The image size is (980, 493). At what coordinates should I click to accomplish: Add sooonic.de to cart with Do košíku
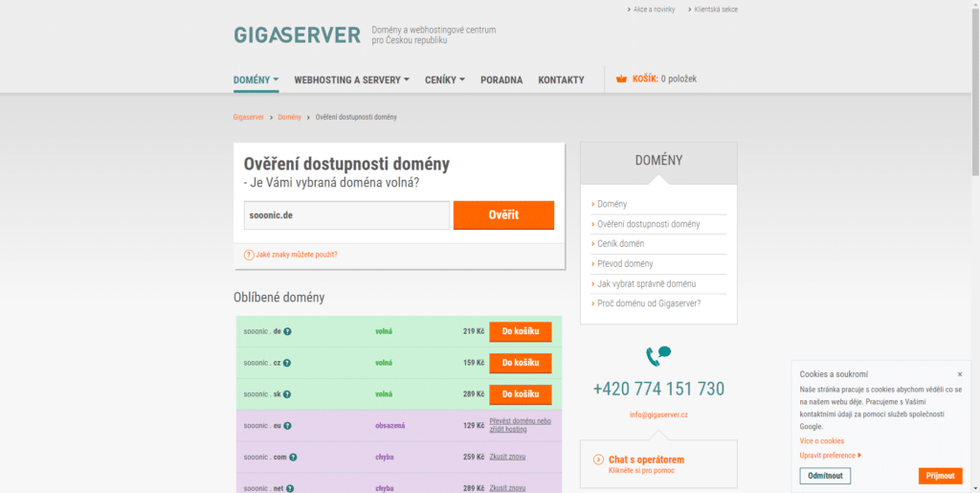pyautogui.click(x=520, y=332)
